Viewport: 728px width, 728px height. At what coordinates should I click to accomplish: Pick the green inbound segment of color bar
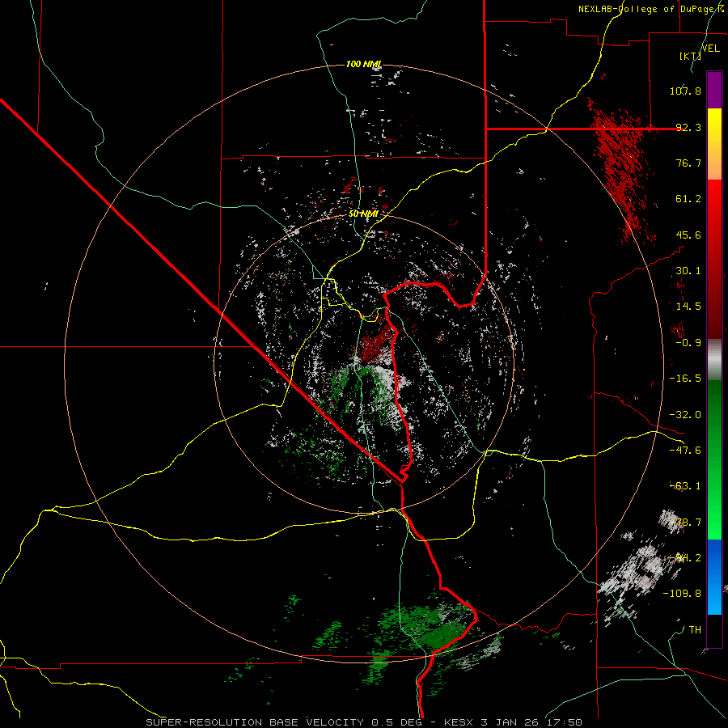714,459
